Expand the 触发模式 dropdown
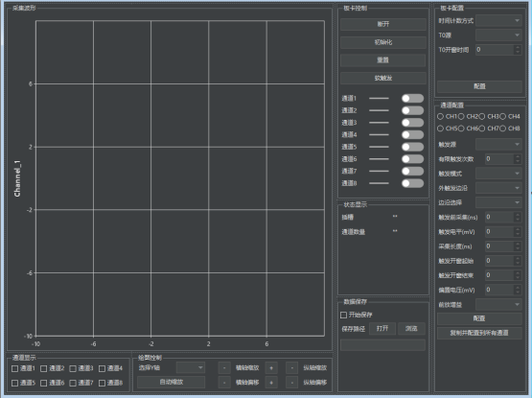 [498, 174]
